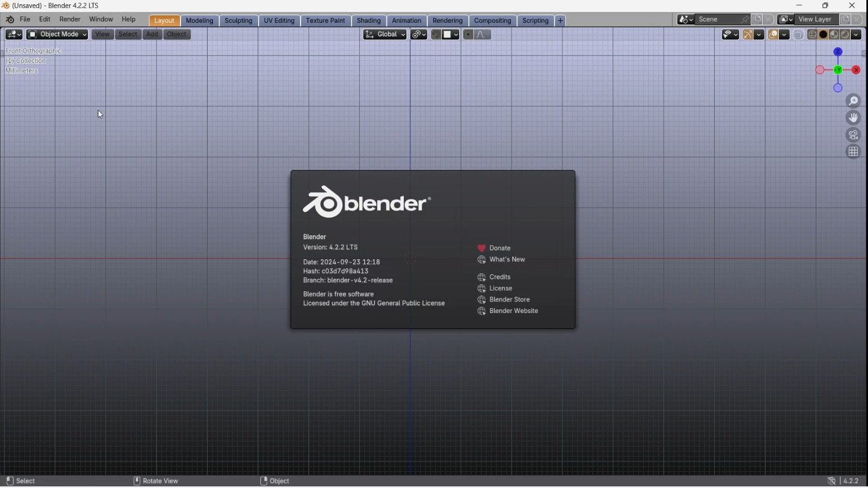Open the viewport Select menu

click(x=128, y=35)
